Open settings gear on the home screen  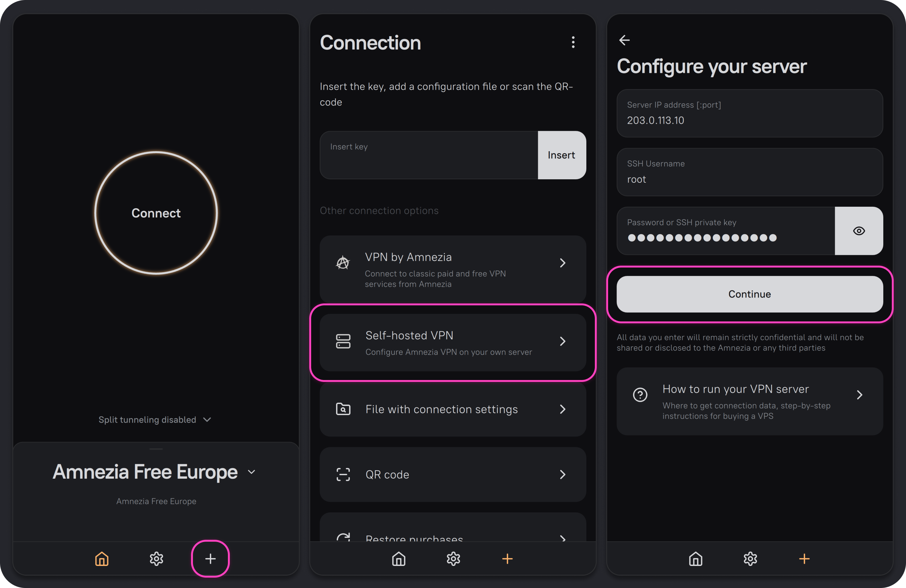point(156,558)
